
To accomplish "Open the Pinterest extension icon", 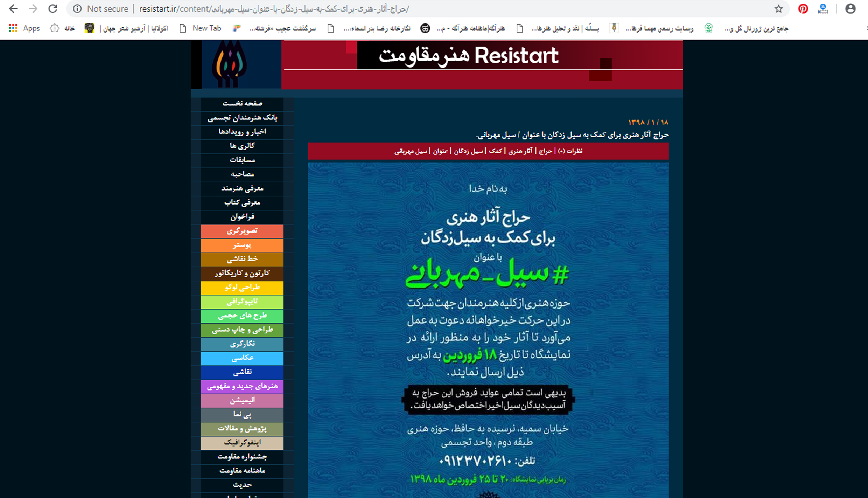I will [803, 9].
